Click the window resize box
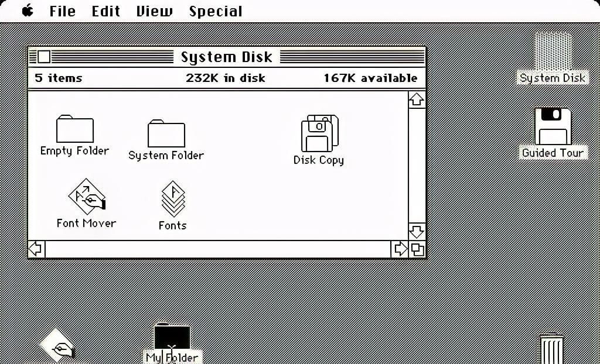The height and width of the screenshot is (364, 600). [417, 249]
